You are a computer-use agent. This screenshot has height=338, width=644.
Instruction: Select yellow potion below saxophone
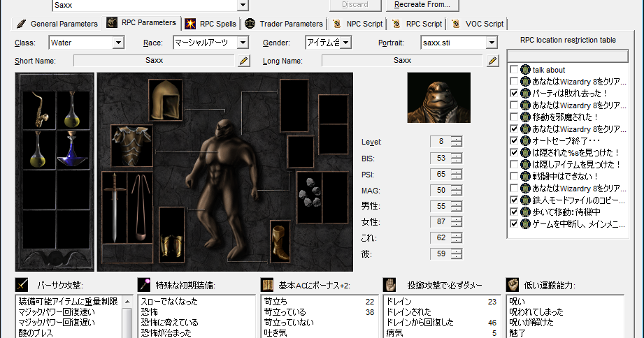pyautogui.click(x=39, y=149)
